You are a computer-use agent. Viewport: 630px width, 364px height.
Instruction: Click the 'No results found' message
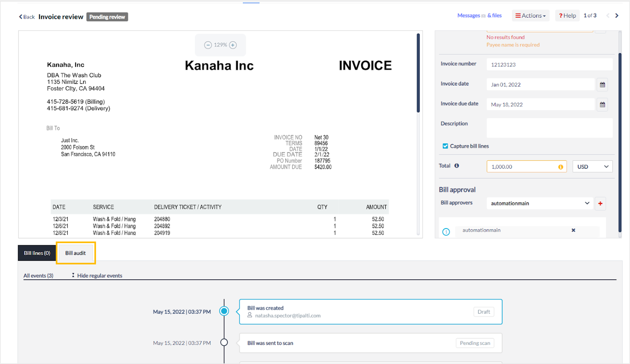tap(505, 37)
